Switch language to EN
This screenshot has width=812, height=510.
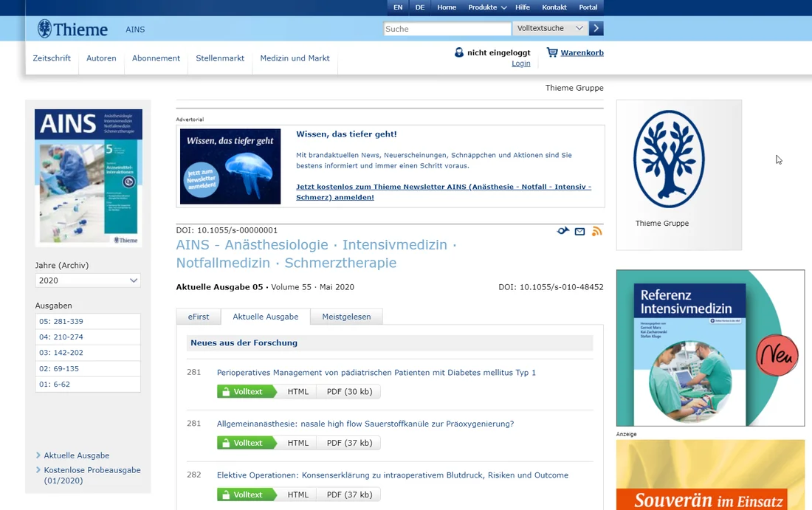pos(398,7)
